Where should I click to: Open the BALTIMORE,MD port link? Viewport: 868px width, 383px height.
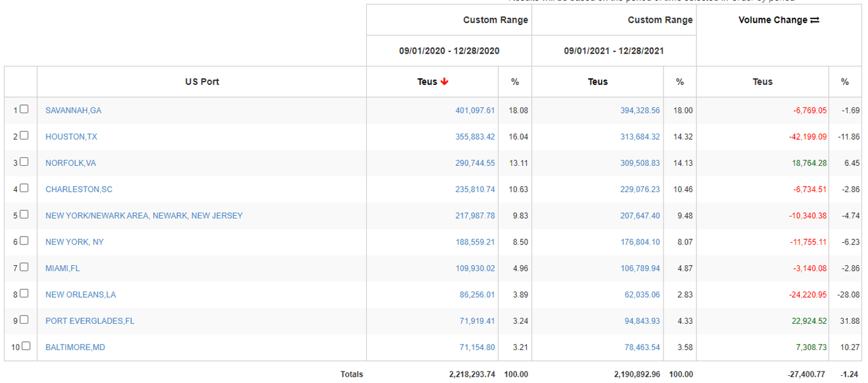click(x=75, y=347)
